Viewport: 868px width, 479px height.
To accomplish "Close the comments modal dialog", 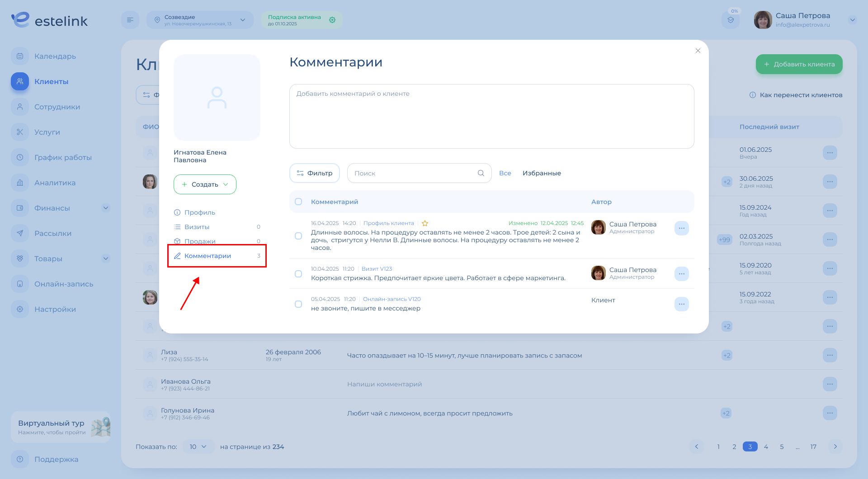I will (x=698, y=51).
